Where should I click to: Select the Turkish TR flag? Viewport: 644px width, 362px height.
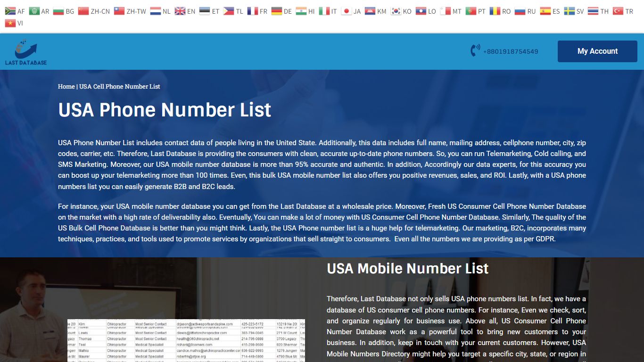[x=623, y=11]
